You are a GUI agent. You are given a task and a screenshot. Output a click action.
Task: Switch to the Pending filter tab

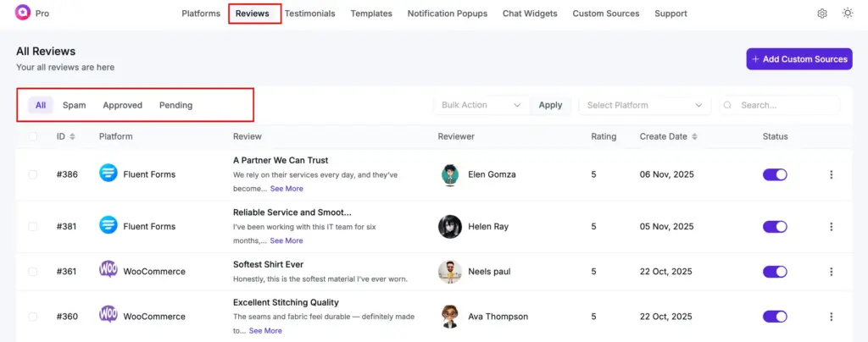click(176, 105)
